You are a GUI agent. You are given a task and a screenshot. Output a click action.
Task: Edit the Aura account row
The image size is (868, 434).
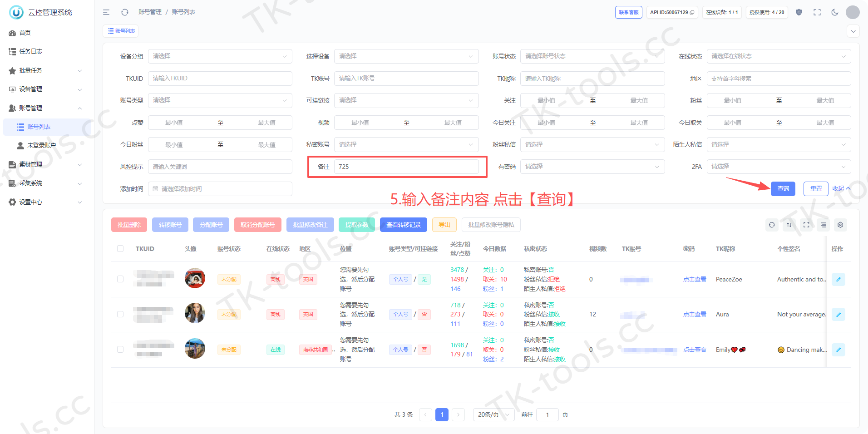click(x=838, y=314)
